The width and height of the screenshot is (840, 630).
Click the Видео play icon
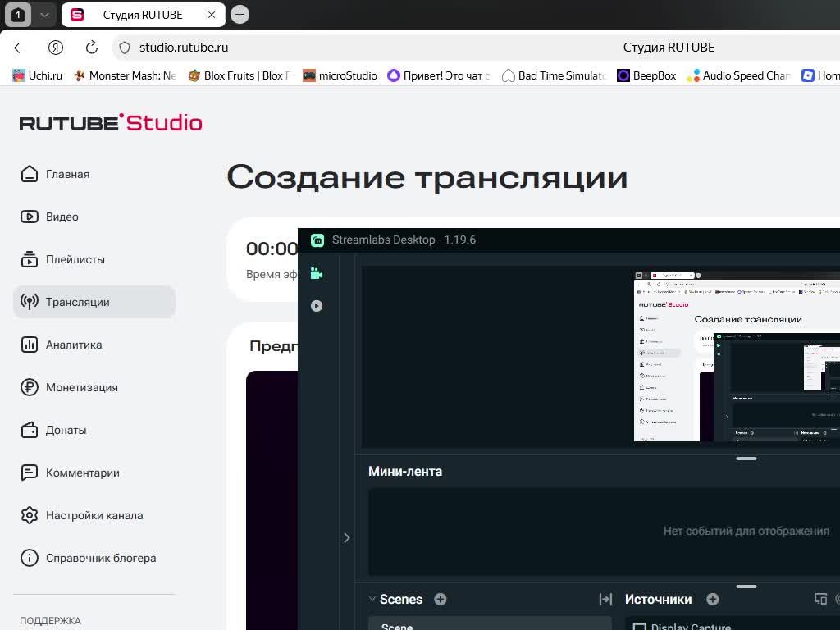(30, 217)
